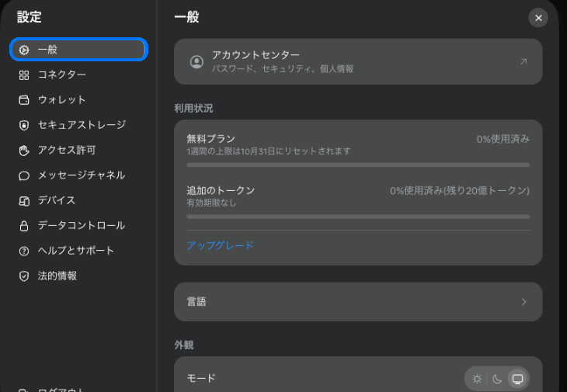Image resolution: width=567 pixels, height=392 pixels.
Task: Open the ウォレット settings label
Action: 62,99
